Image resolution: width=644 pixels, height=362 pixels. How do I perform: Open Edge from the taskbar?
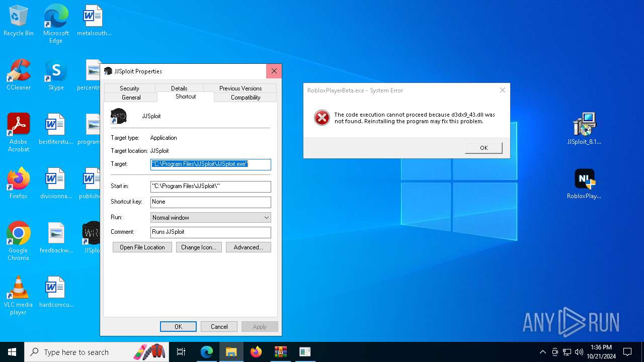(x=207, y=352)
